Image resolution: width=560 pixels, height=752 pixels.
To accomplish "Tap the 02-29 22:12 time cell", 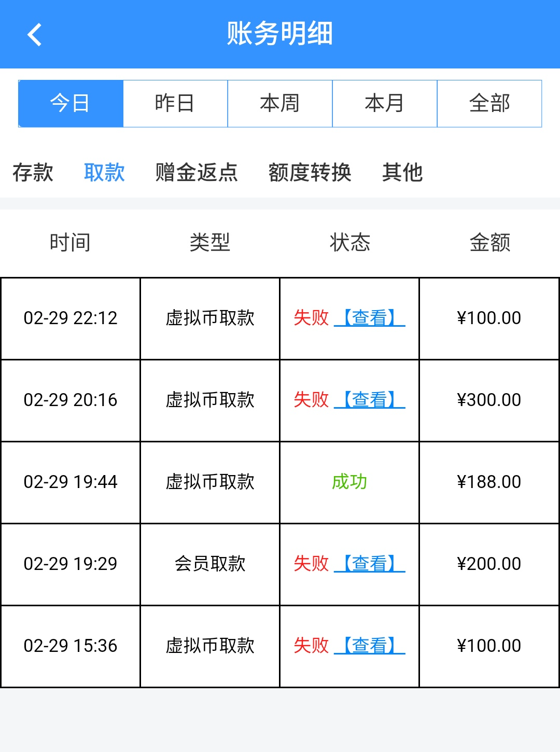I will pyautogui.click(x=71, y=318).
